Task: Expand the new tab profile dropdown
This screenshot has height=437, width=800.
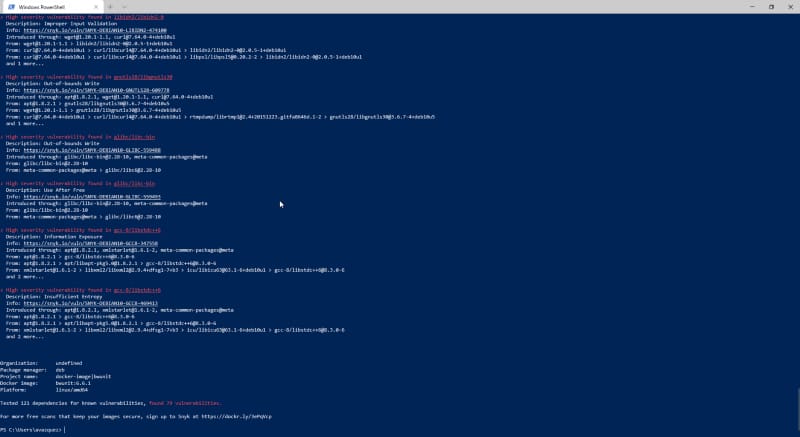Action: [x=123, y=6]
